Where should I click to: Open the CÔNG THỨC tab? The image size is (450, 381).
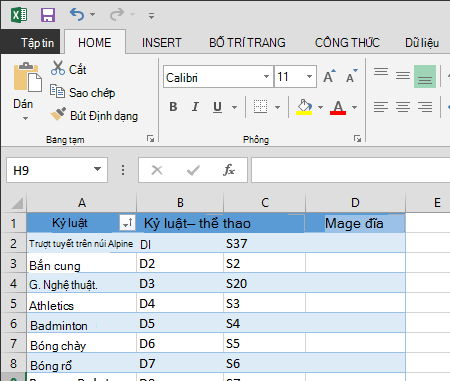pyautogui.click(x=347, y=42)
